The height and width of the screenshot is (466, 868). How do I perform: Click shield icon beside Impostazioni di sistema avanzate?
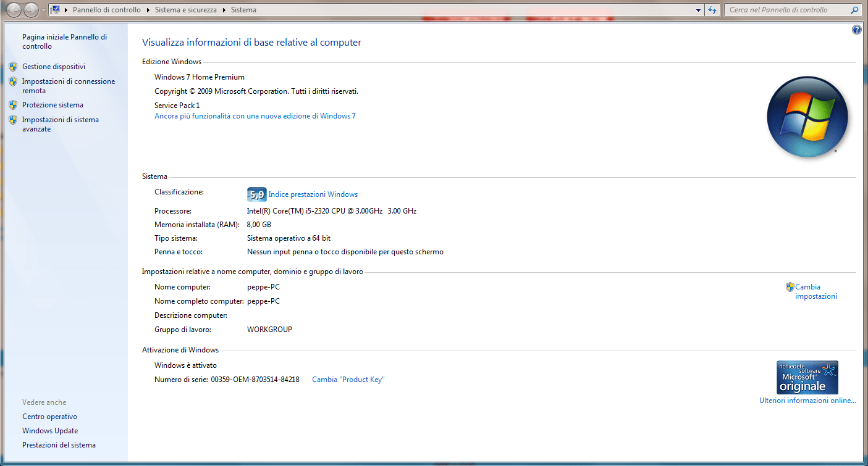tap(13, 120)
